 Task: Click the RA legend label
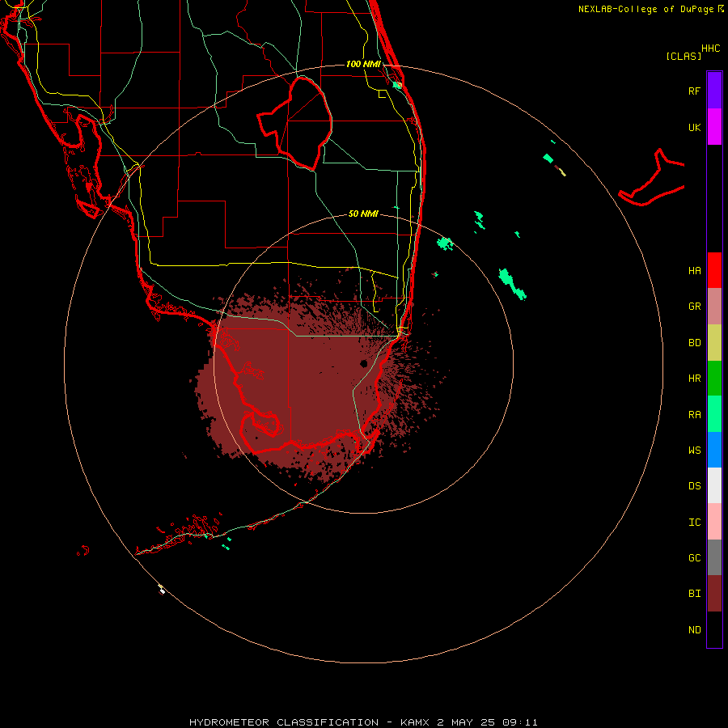point(694,415)
